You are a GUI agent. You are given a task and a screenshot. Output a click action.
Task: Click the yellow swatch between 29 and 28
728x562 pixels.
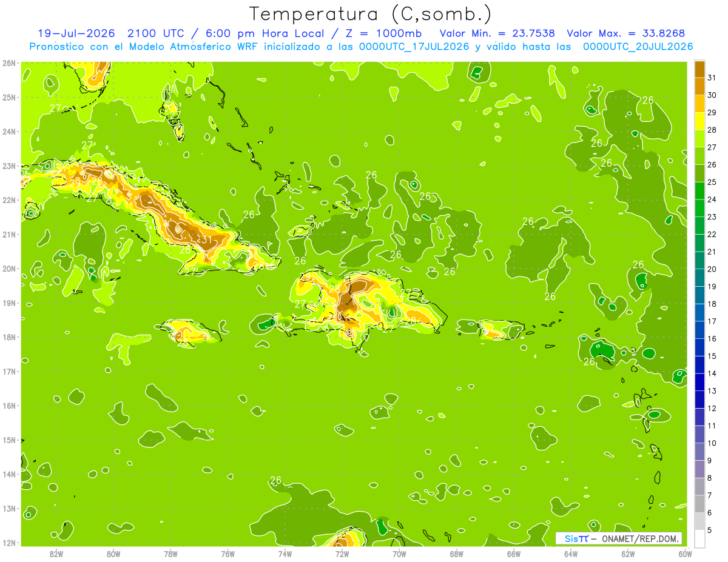coord(699,122)
